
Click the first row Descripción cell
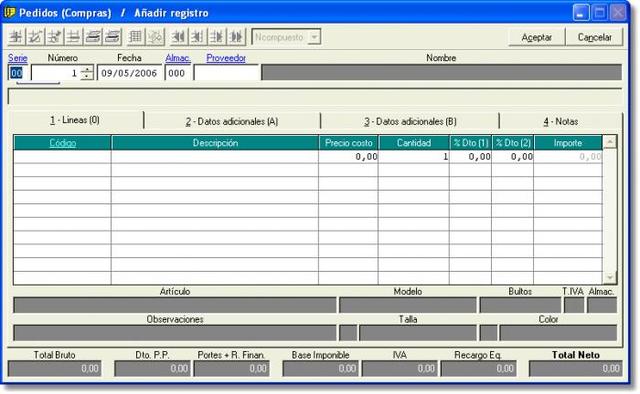(215, 157)
